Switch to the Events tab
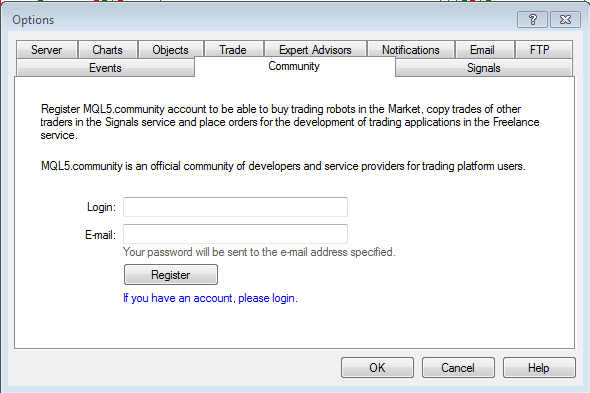590x393 pixels. [105, 68]
